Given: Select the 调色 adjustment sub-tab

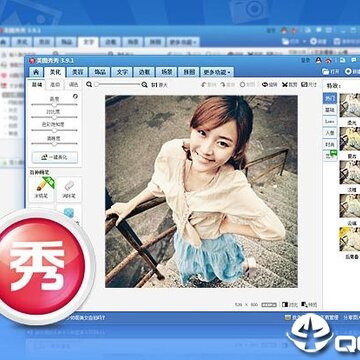Looking at the screenshot, I should click(73, 85).
